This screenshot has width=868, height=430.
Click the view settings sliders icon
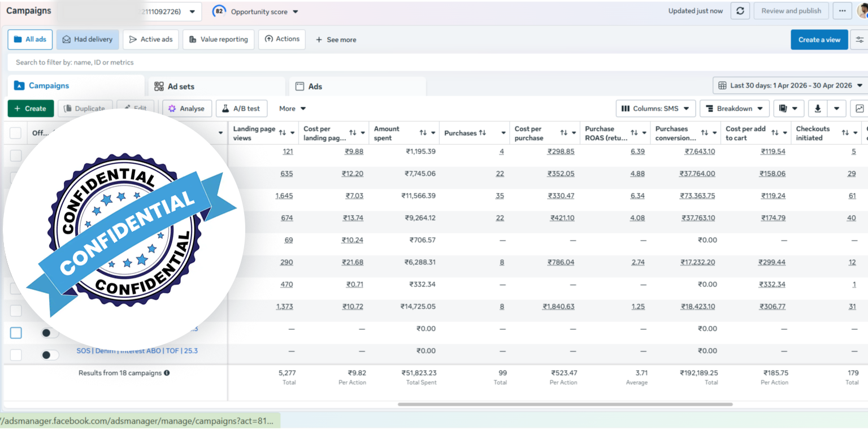pyautogui.click(x=860, y=40)
